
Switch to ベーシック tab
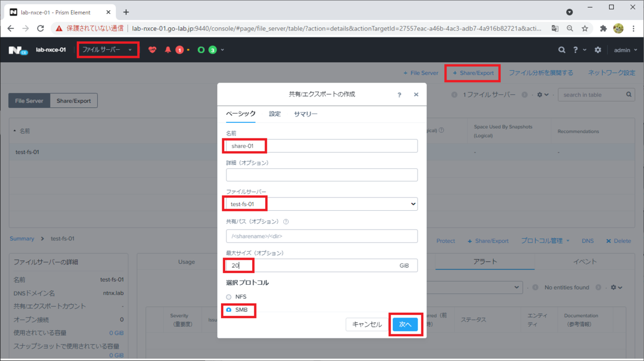point(240,114)
